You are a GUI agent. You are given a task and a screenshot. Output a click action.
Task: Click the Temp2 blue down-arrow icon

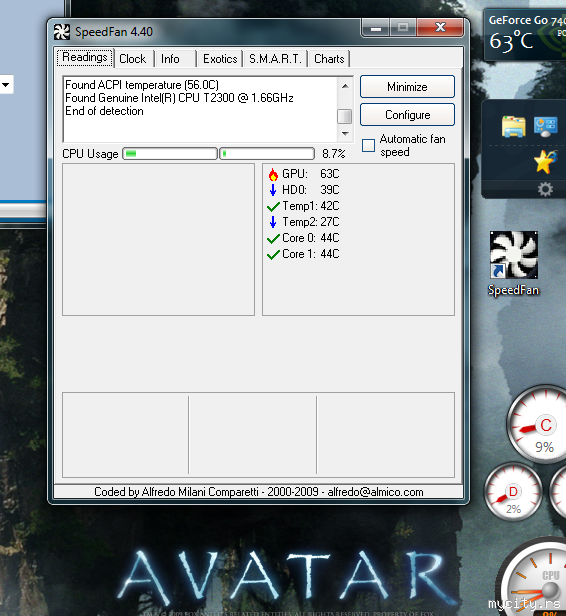point(273,222)
